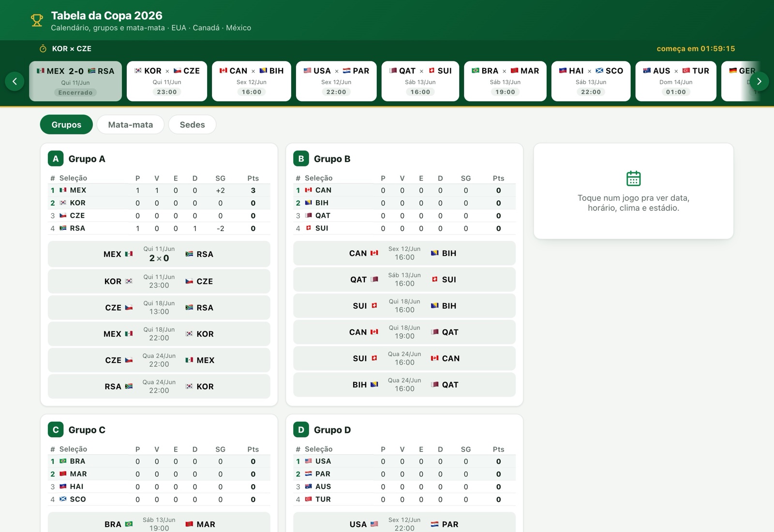Select the Grupos tab
Screen dimensions: 774x532
point(66,124)
